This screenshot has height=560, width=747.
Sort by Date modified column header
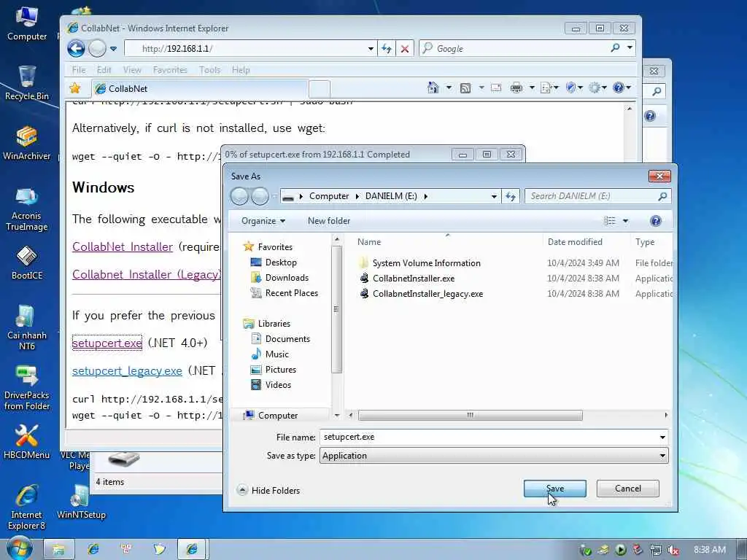click(575, 242)
